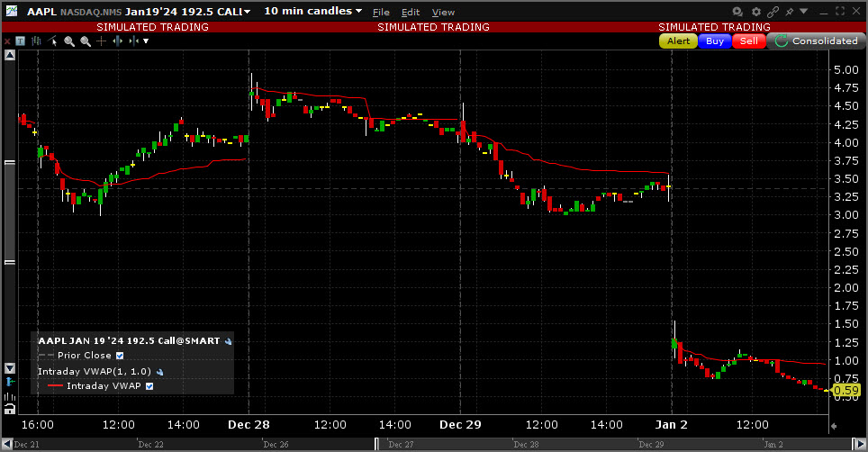Open the 10 min candles dropdown
Viewport: 868px width, 452px height.
pos(312,11)
